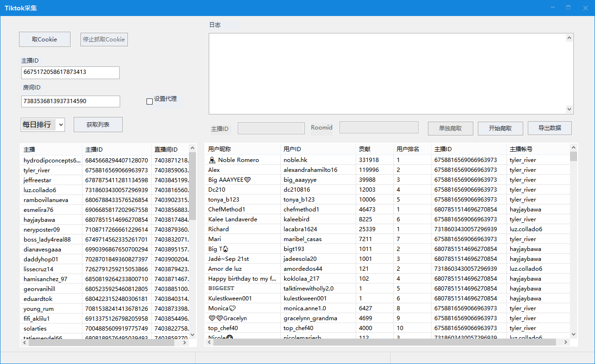Click the empty 主播ID box beside Roomid
The image size is (595, 364).
271,128
